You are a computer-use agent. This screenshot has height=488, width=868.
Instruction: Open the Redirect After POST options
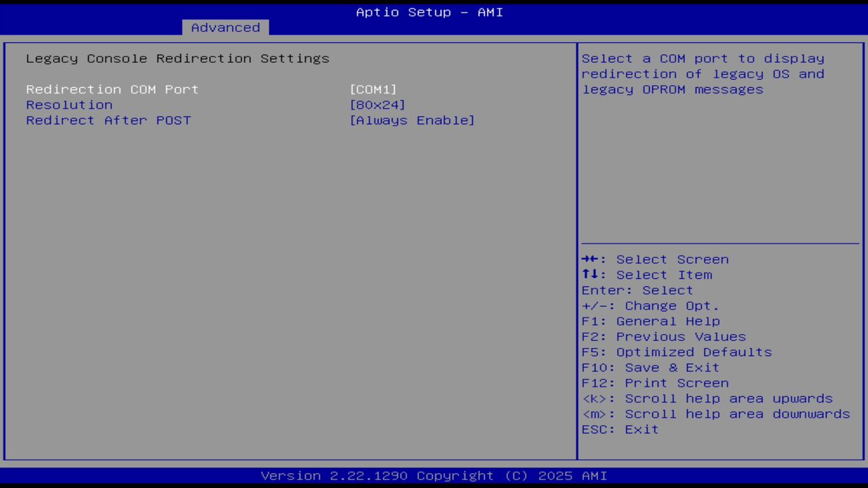click(x=412, y=120)
